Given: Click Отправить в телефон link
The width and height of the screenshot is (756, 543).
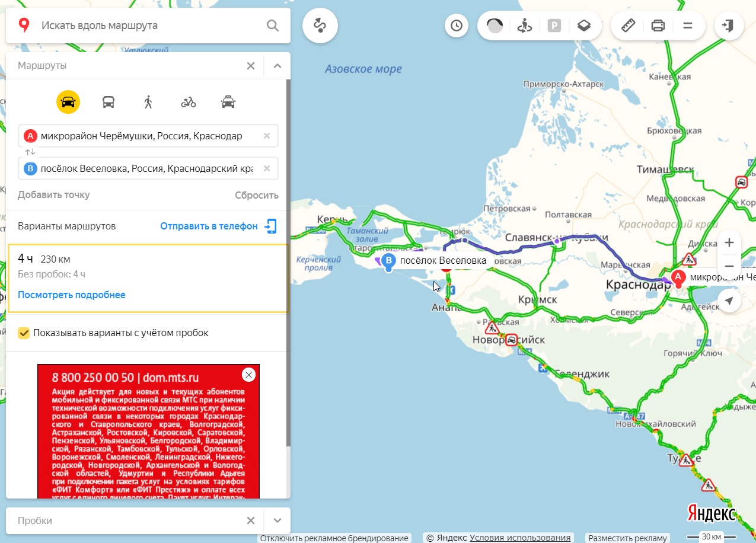Looking at the screenshot, I should [x=209, y=226].
